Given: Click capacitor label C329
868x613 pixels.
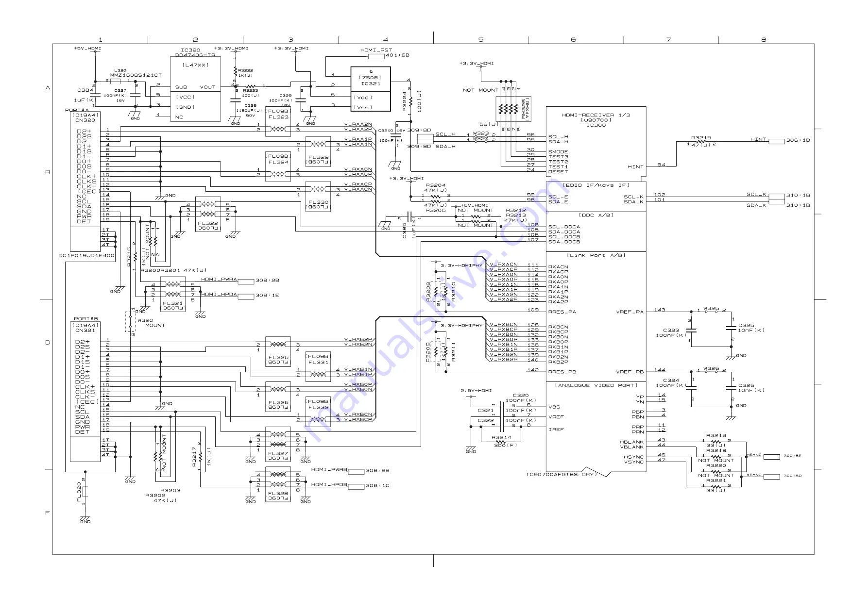Looking at the screenshot, I should click(286, 96).
